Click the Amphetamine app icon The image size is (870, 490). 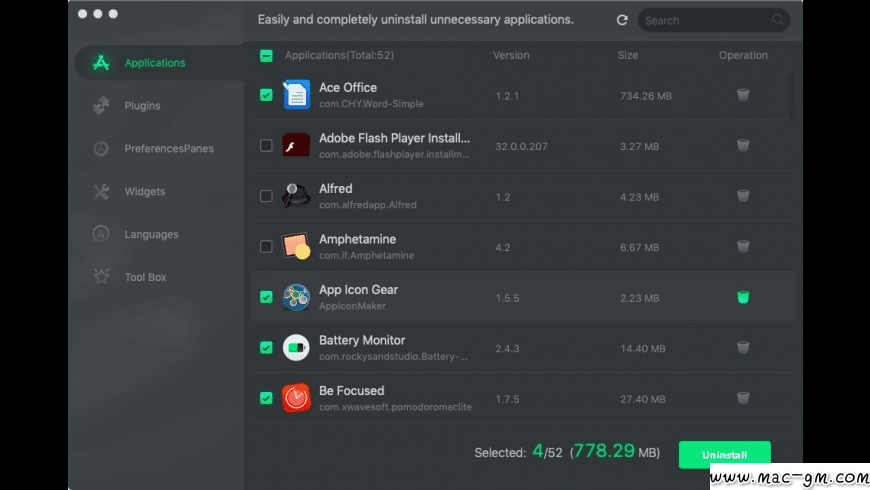[x=296, y=246]
